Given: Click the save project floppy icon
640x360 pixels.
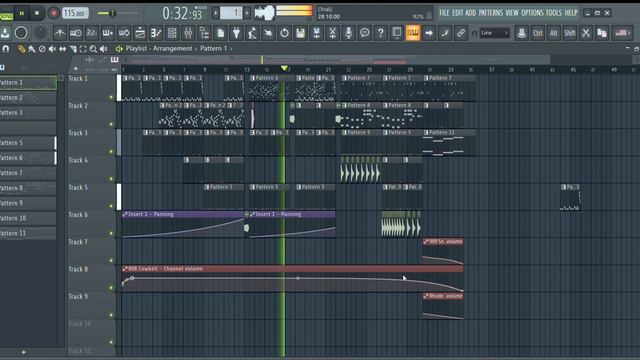Looking at the screenshot, I should [300, 33].
